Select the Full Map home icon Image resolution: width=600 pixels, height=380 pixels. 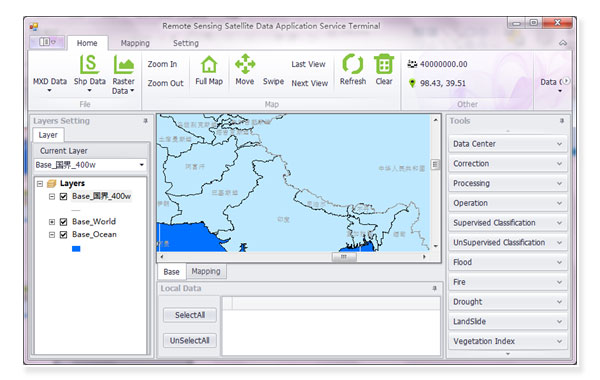pyautogui.click(x=209, y=64)
